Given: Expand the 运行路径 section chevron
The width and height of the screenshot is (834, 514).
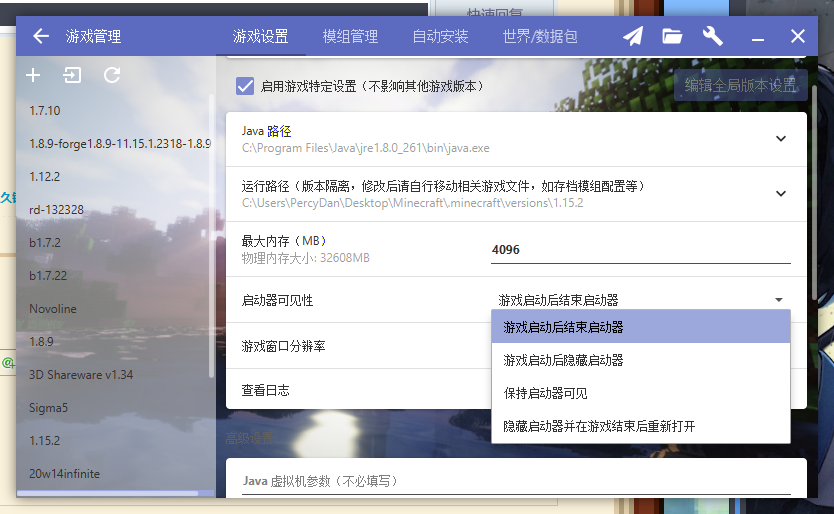Looking at the screenshot, I should (781, 193).
